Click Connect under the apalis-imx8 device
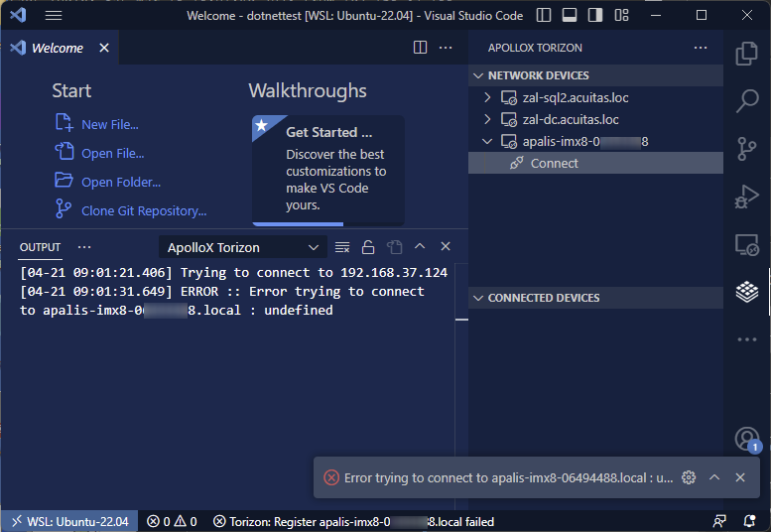Screen dimensions: 771x532 (595, 163)
